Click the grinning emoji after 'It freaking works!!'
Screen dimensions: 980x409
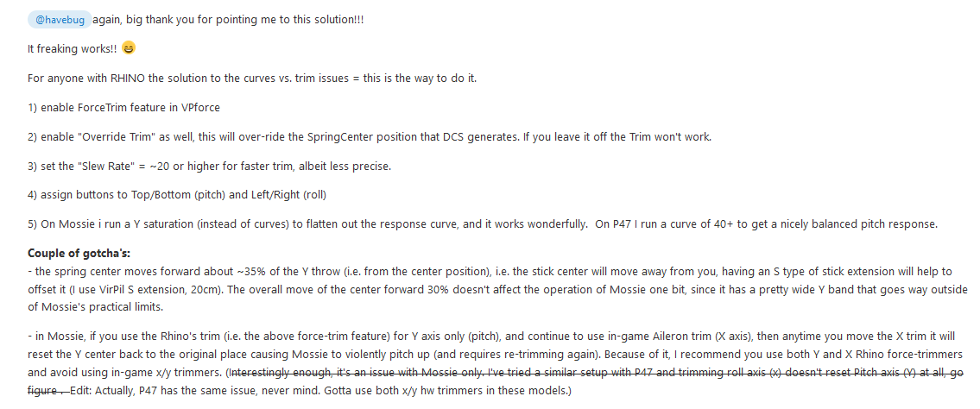coord(128,48)
